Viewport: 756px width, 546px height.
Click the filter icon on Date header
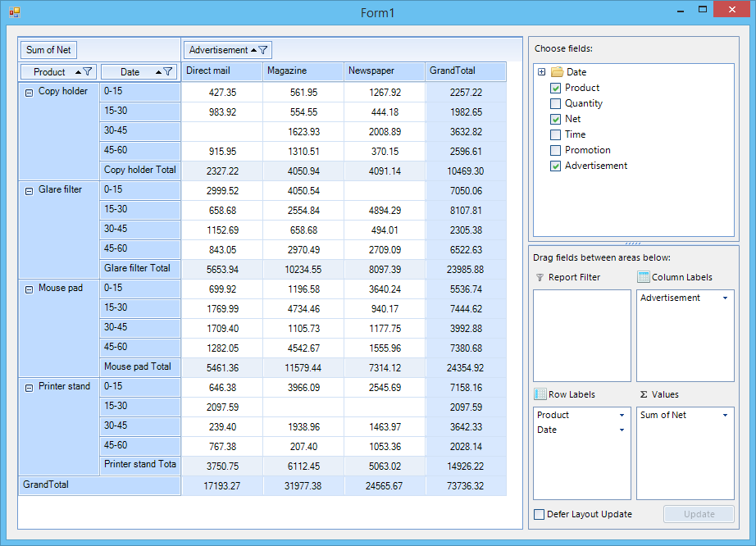168,72
